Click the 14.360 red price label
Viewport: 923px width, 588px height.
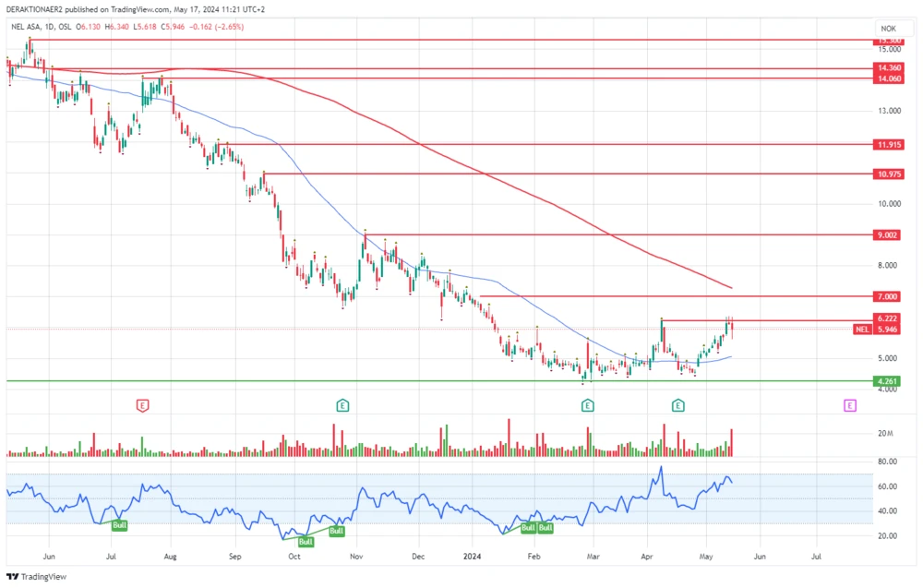pos(889,68)
